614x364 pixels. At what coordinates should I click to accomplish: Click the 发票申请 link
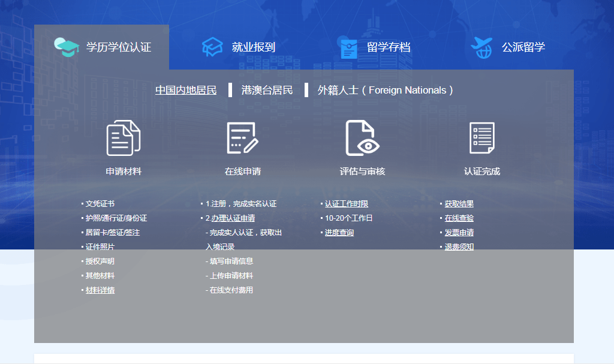[x=459, y=233]
